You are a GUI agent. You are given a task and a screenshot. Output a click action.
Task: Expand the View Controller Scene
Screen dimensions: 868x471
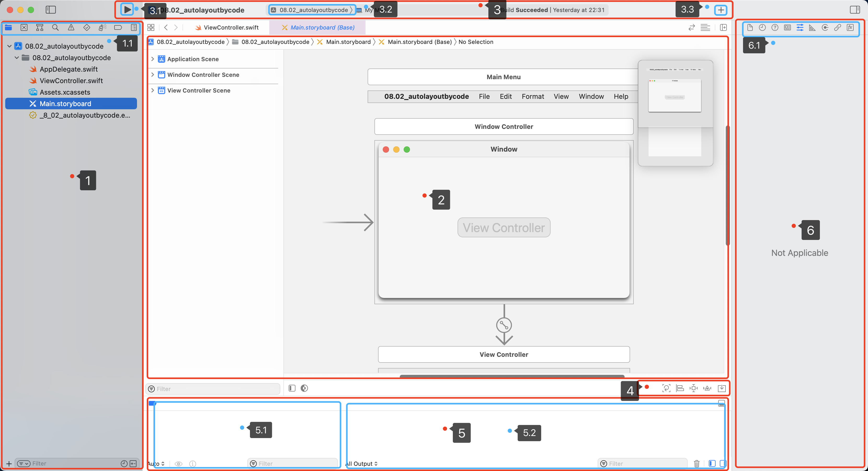(x=153, y=90)
